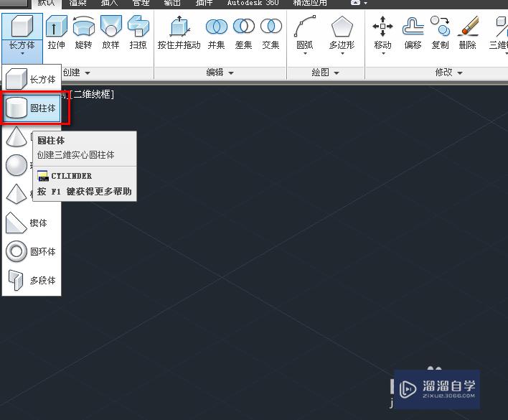Choose 圆柱体 from the primitives menu
This screenshot has height=420, width=508.
coord(32,108)
